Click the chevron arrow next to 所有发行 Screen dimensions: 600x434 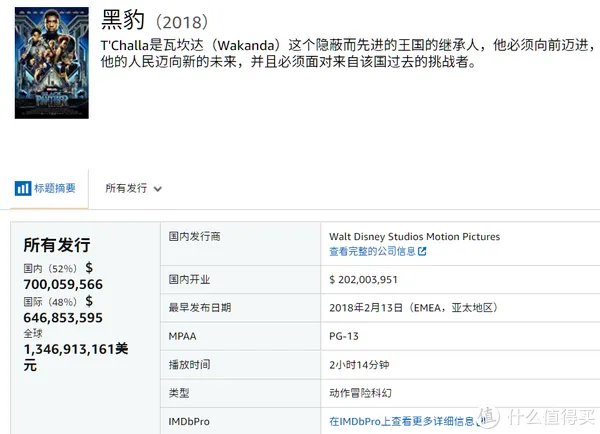(158, 189)
